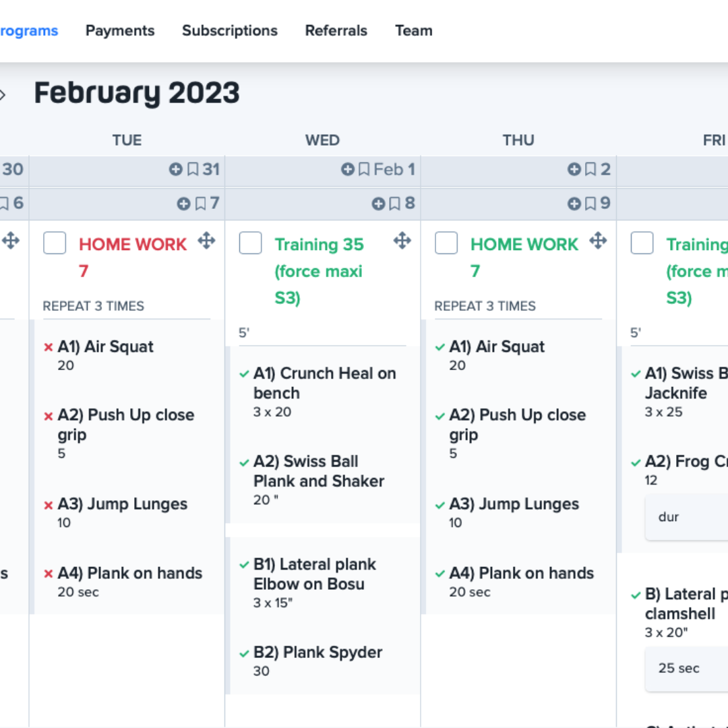
Task: Click the plus icon on Tuesday 31
Action: [x=175, y=170]
